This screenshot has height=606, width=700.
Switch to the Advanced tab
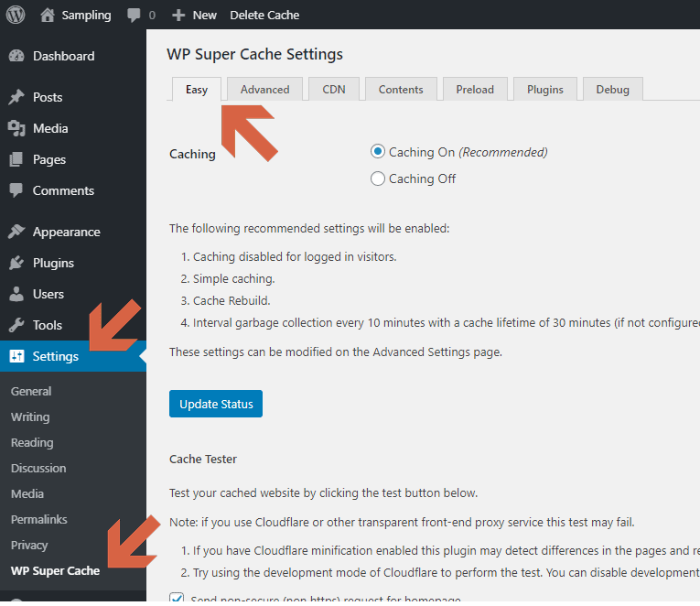point(264,89)
